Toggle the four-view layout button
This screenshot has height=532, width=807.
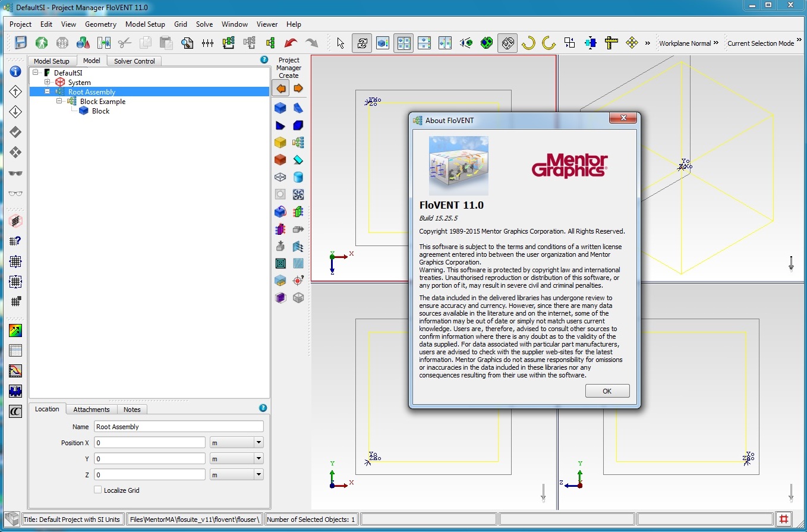click(404, 43)
